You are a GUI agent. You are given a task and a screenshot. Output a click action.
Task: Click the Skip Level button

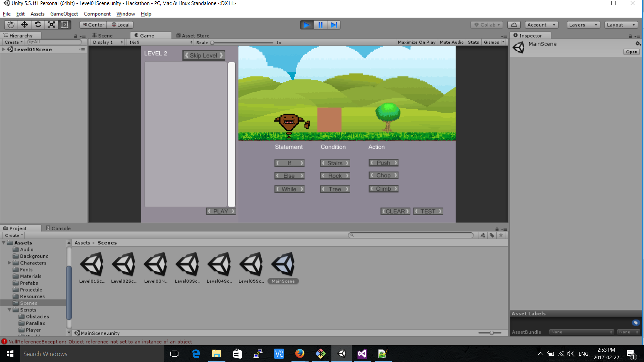[x=204, y=55]
